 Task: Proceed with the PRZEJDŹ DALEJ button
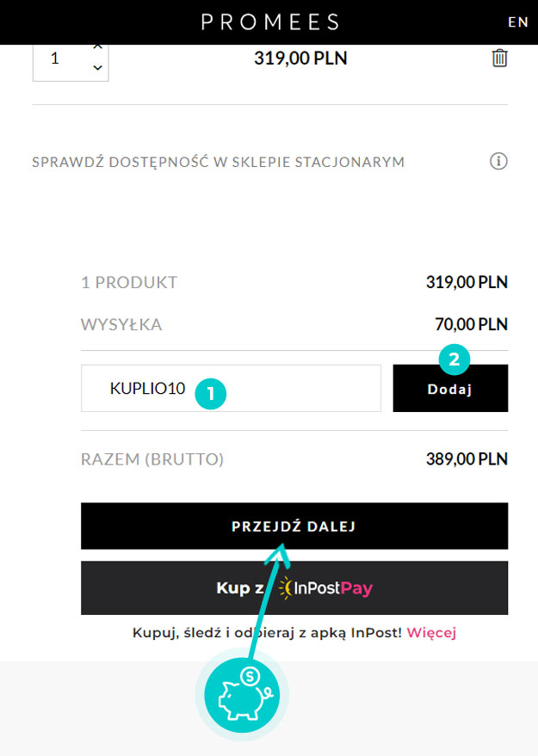point(294,526)
